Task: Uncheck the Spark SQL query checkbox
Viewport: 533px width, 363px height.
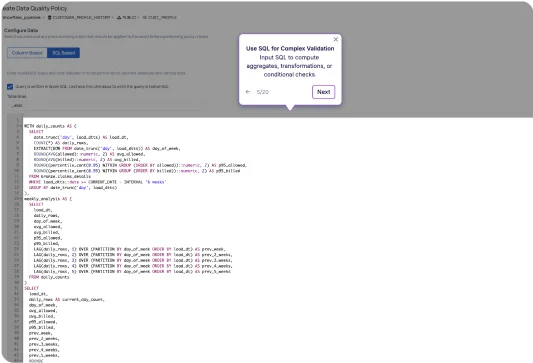Action: point(10,87)
